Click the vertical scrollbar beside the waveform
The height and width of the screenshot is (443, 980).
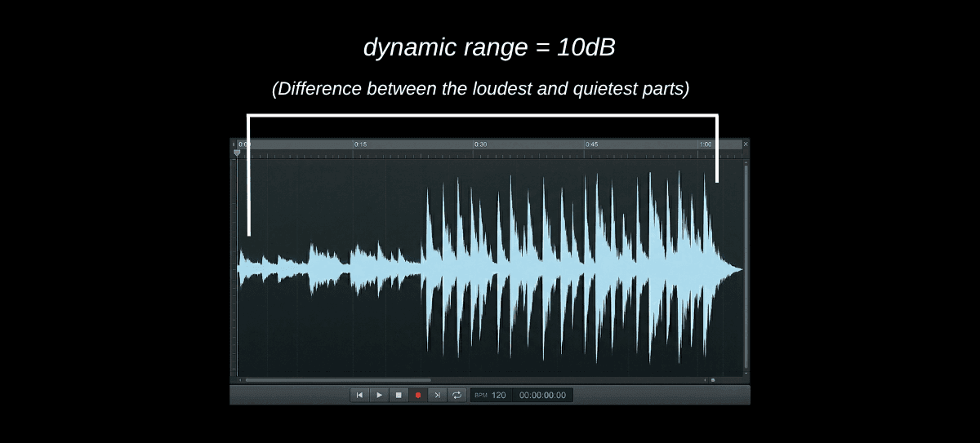coord(746,267)
